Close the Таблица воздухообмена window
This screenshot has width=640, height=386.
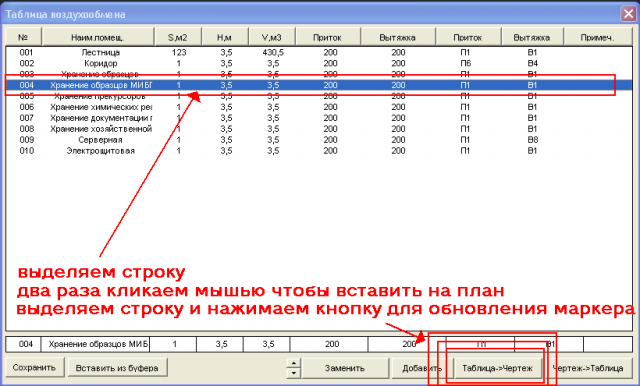628,14
